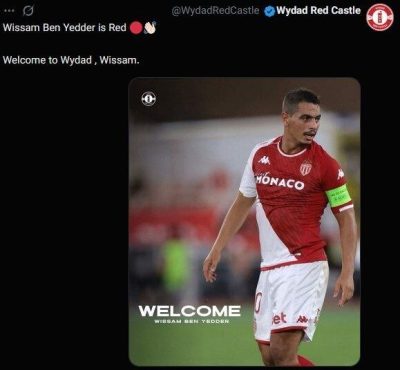The image size is (400, 370).
Task: Click the 'WISSAM BEN YEDDER' name caption
Action: click(192, 321)
